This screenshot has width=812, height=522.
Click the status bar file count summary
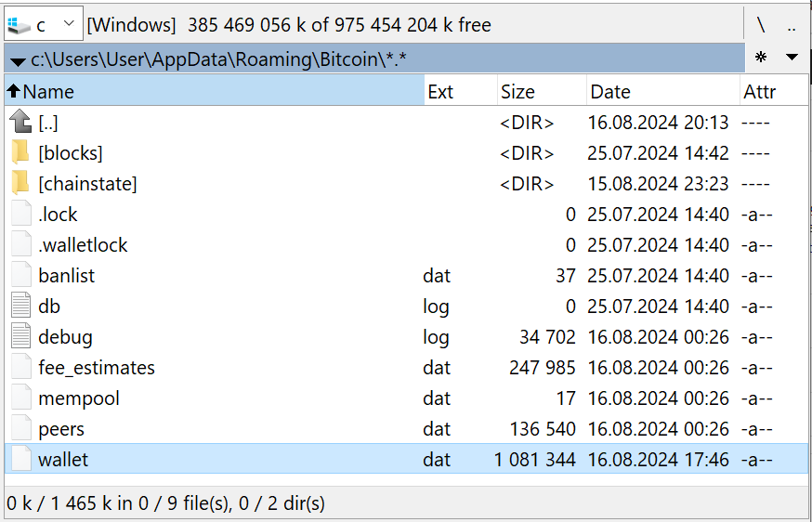click(165, 502)
